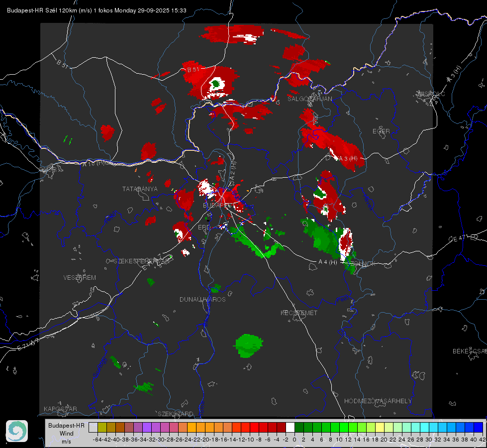487x448 pixels.
Task: Click the A 4 (H) road label
Action: pos(328,262)
